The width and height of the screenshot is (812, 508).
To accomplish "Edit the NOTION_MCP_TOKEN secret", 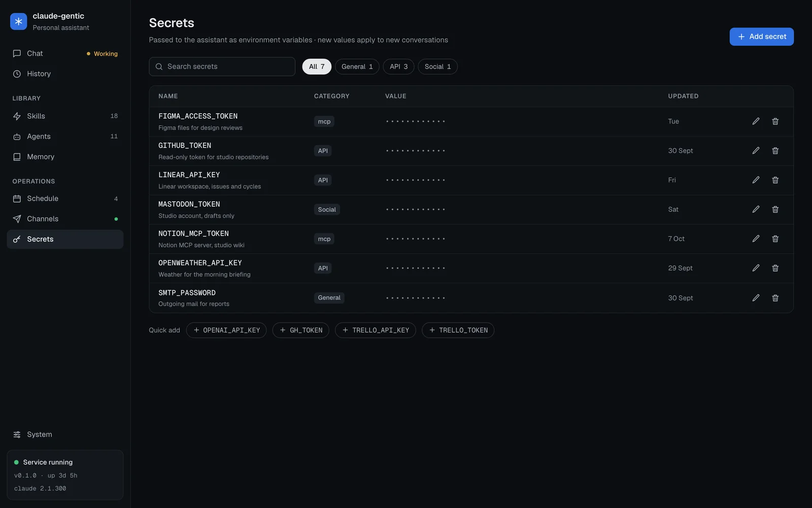I will 756,239.
